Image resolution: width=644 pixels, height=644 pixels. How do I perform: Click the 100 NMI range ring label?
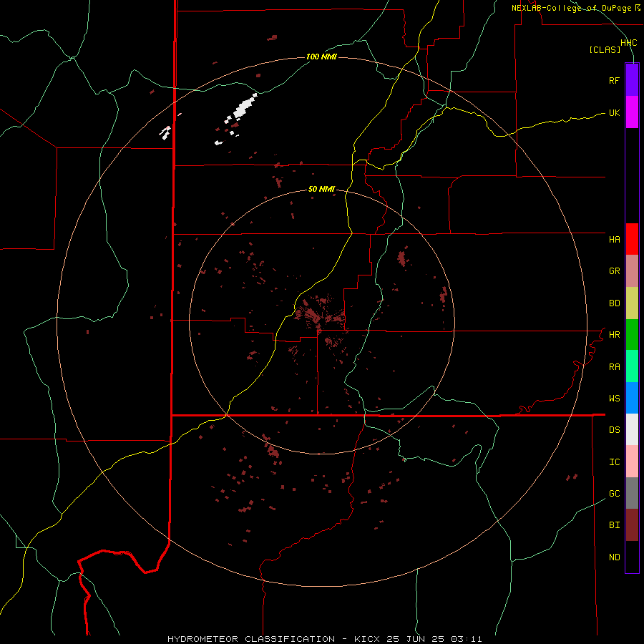(x=321, y=57)
